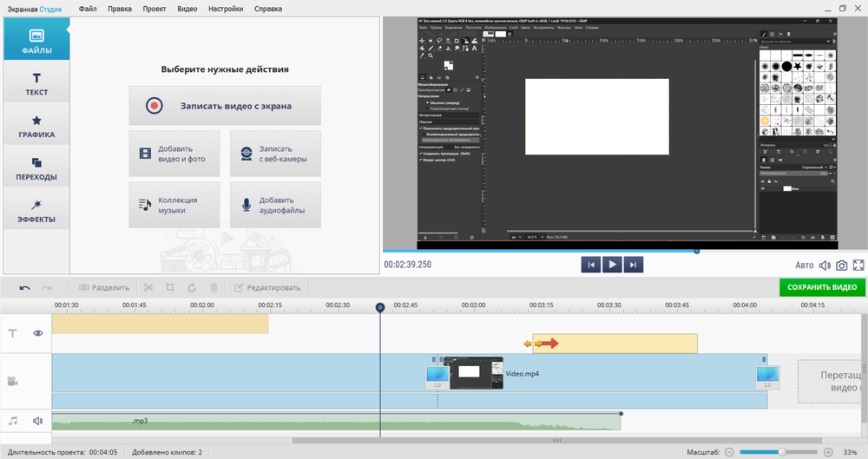Image resolution: width=868 pixels, height=459 pixels.
Task: Open the Правка menu
Action: [120, 9]
